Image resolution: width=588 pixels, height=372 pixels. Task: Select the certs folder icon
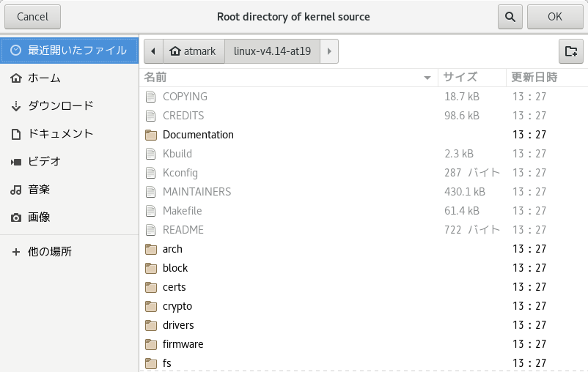[151, 287]
